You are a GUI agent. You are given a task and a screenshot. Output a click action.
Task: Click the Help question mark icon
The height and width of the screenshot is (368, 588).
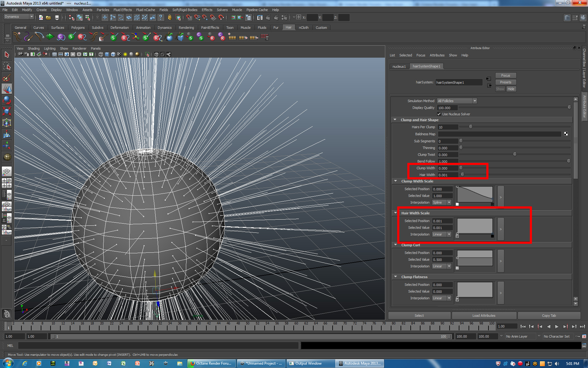(x=160, y=18)
